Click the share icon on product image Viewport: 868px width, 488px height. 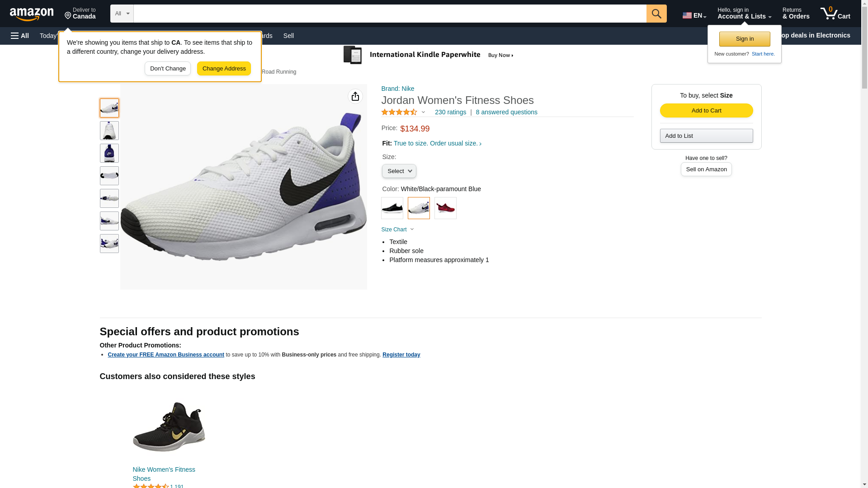[x=355, y=96]
